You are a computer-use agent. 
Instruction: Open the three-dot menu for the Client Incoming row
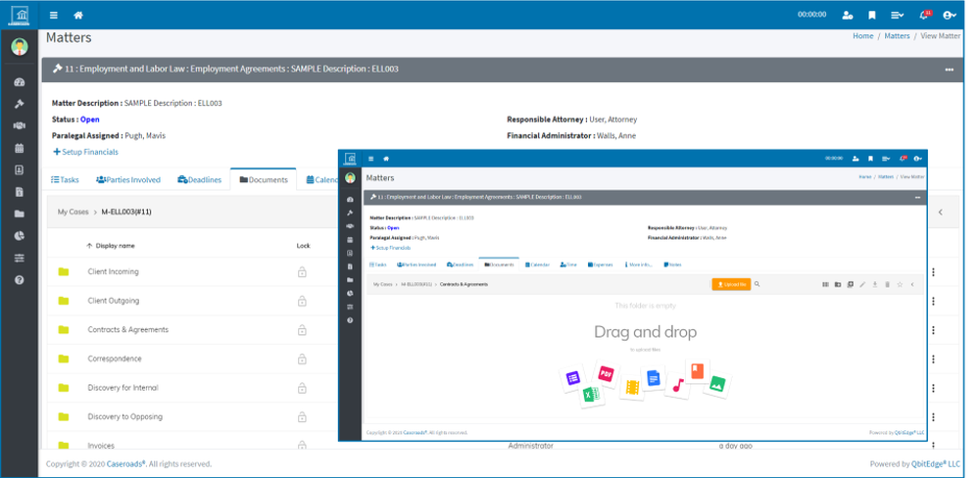click(933, 271)
